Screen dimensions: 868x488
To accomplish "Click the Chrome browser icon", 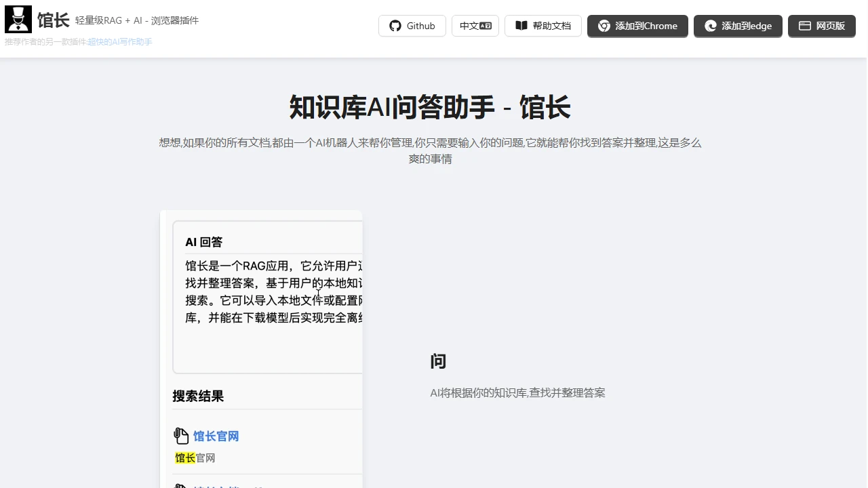I will [x=604, y=26].
